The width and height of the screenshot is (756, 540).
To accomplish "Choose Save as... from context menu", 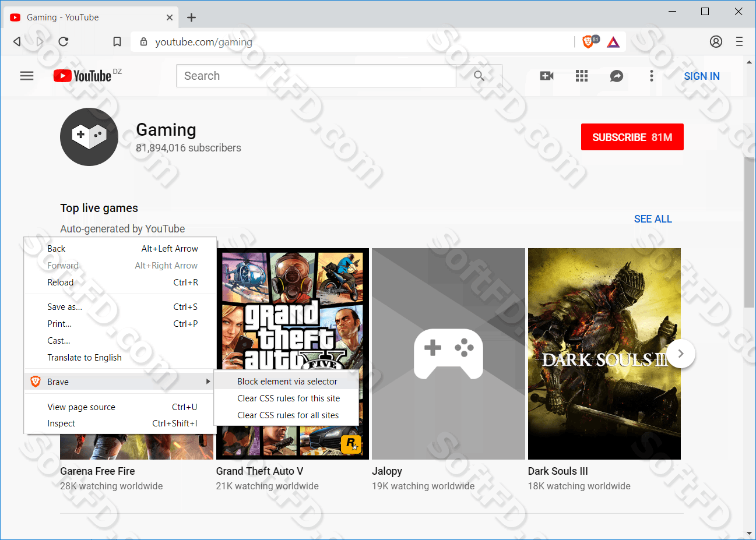I will [x=120, y=307].
